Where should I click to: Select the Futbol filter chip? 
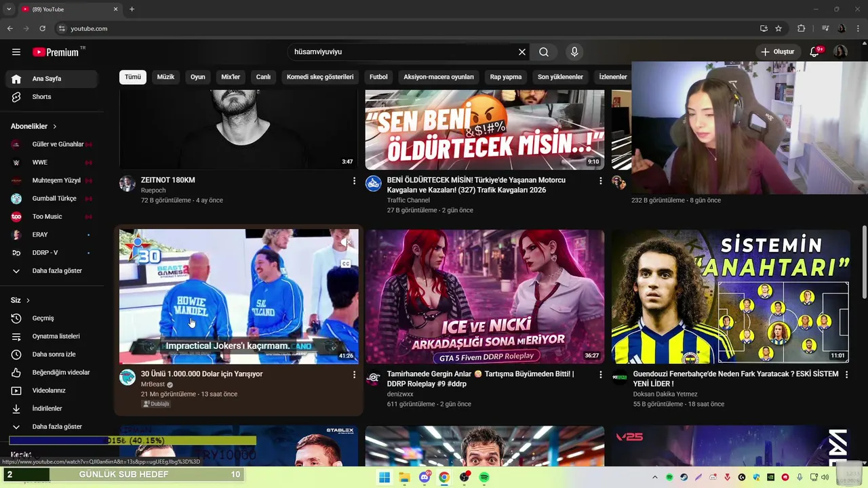(378, 77)
